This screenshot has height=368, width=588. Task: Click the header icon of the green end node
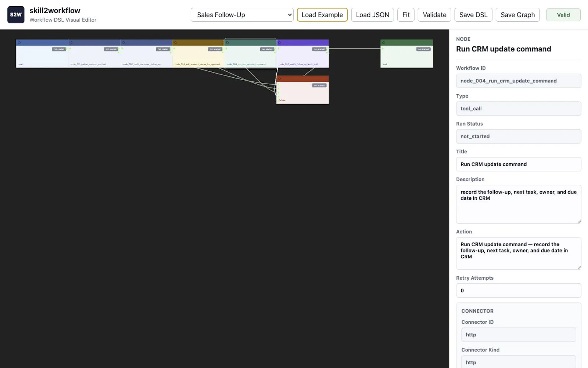click(384, 43)
